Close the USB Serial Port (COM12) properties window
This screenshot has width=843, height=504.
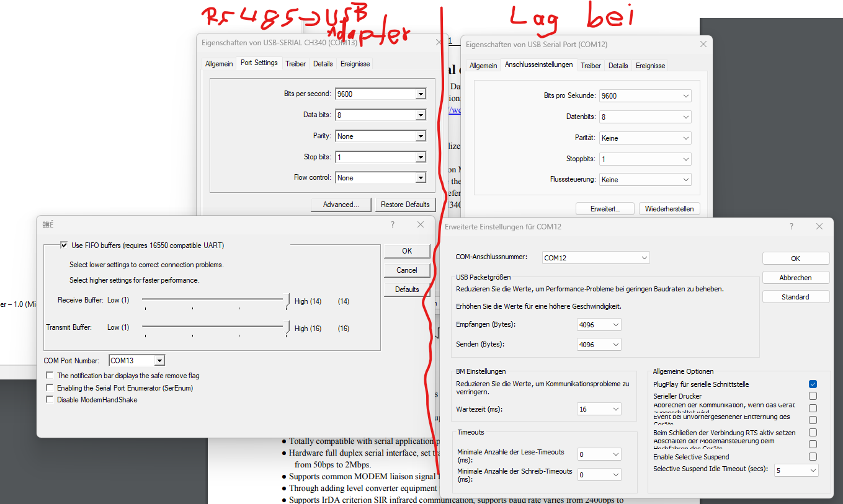pyautogui.click(x=703, y=45)
